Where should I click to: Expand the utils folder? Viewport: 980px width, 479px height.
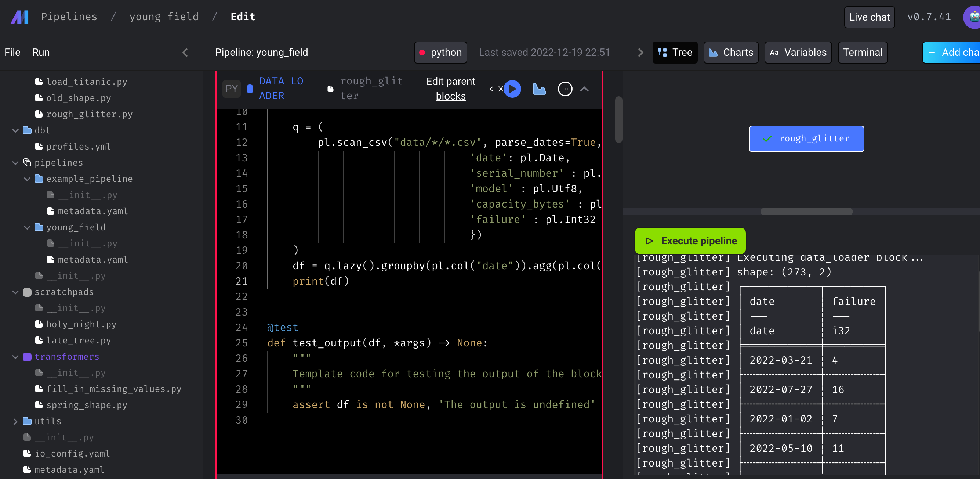point(15,421)
